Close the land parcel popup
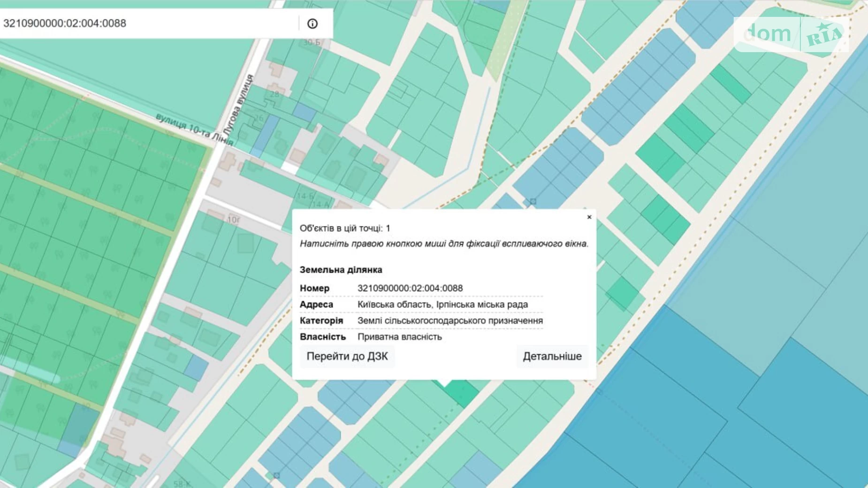 coord(589,217)
